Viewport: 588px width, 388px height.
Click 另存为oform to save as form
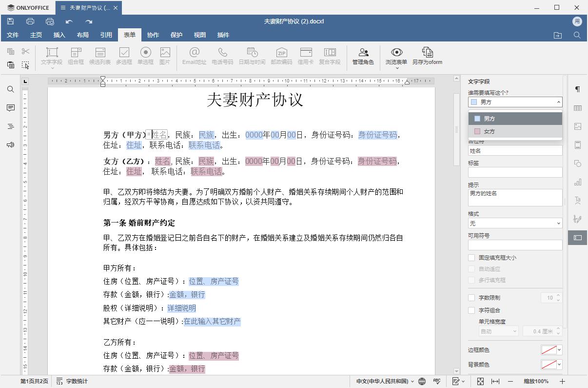427,56
